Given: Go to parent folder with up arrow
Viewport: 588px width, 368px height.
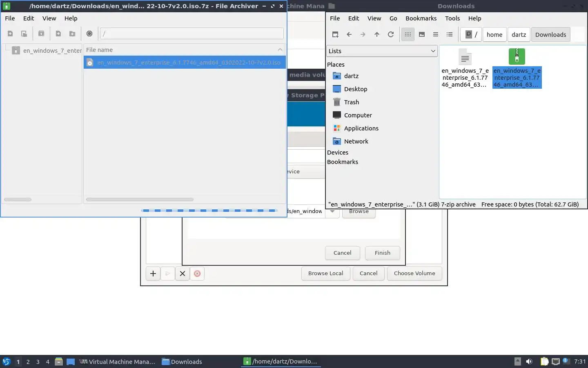Looking at the screenshot, I should [377, 35].
